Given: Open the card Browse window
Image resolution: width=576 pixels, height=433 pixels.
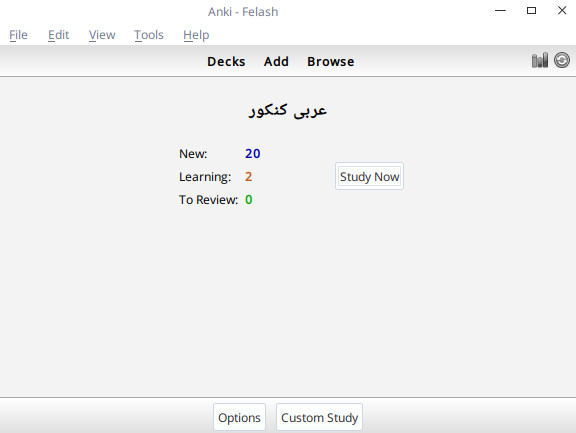Looking at the screenshot, I should 331,61.
